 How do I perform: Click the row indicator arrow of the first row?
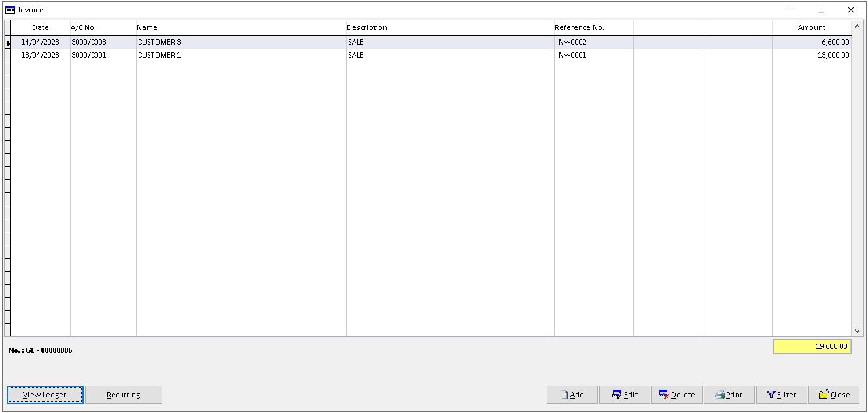[x=9, y=43]
